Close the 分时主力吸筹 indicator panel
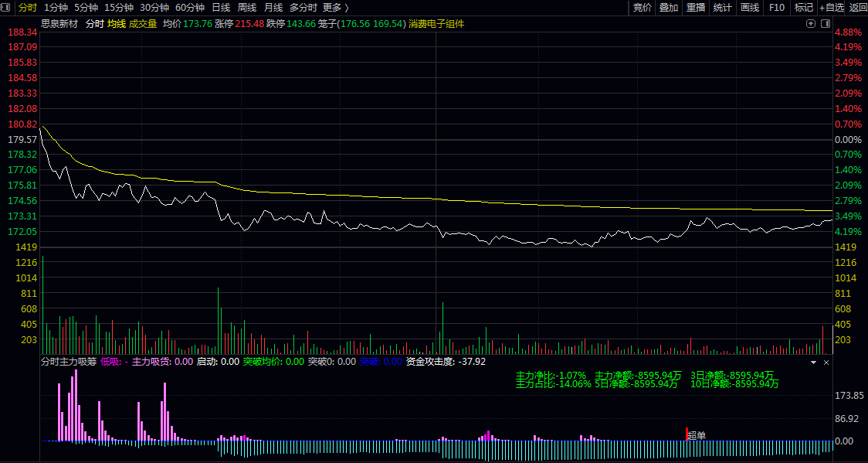Image resolution: width=868 pixels, height=463 pixels. (x=826, y=362)
